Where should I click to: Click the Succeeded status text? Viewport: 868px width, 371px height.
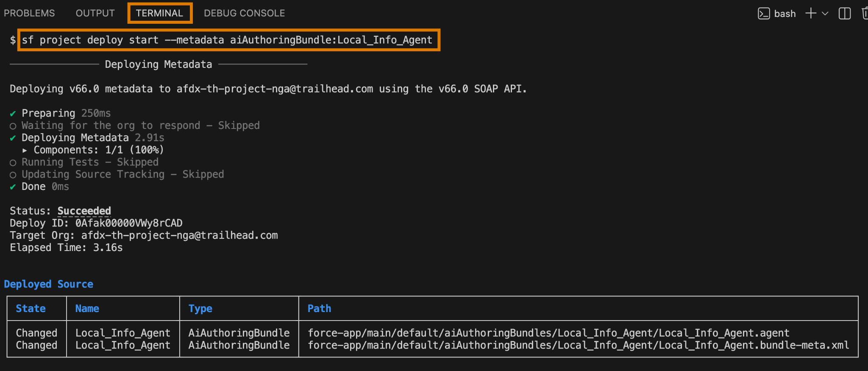[x=84, y=211]
